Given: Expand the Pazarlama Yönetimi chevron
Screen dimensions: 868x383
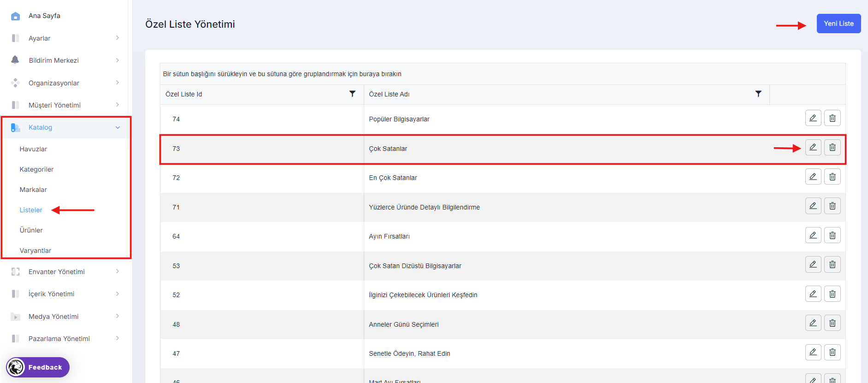Looking at the screenshot, I should [x=118, y=338].
